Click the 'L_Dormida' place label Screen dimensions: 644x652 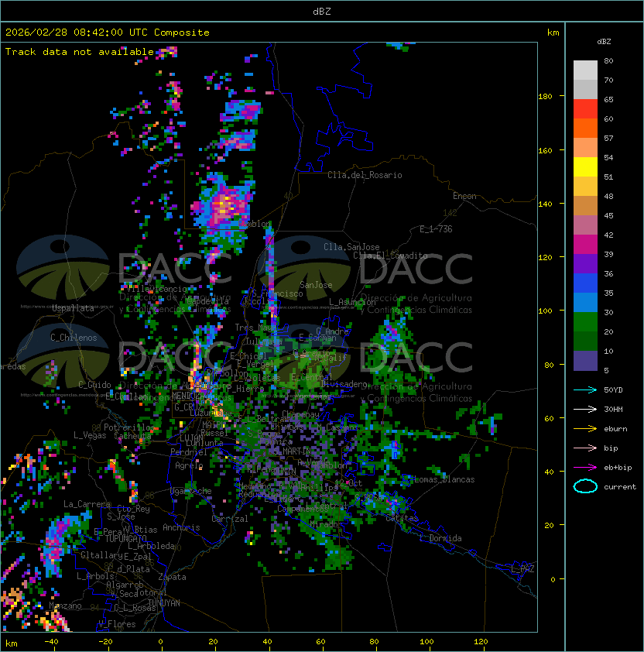[440, 538]
